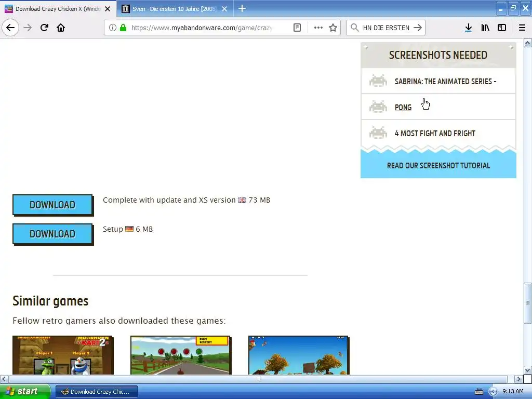Click the search magnifier icon
This screenshot has height=399, width=532.
coord(354,28)
